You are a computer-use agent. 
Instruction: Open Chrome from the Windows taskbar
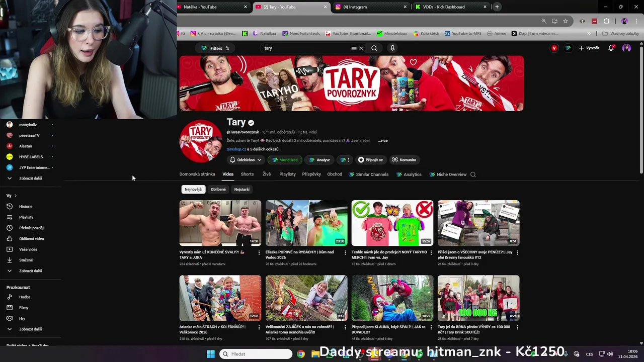pos(300,354)
